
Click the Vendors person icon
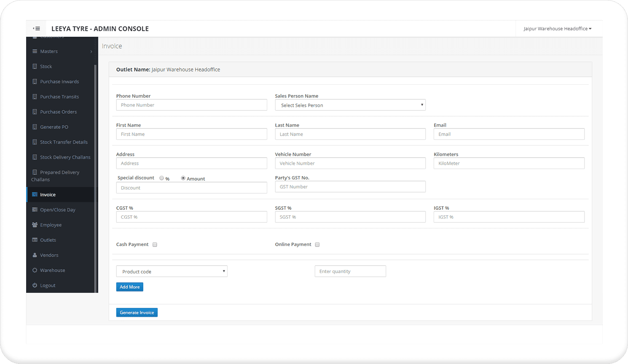[35, 255]
